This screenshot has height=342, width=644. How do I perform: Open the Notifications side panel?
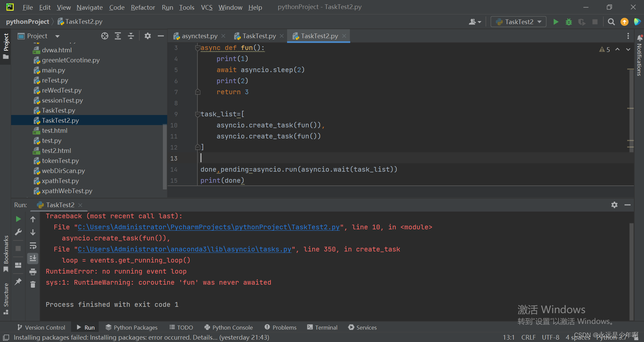(639, 55)
